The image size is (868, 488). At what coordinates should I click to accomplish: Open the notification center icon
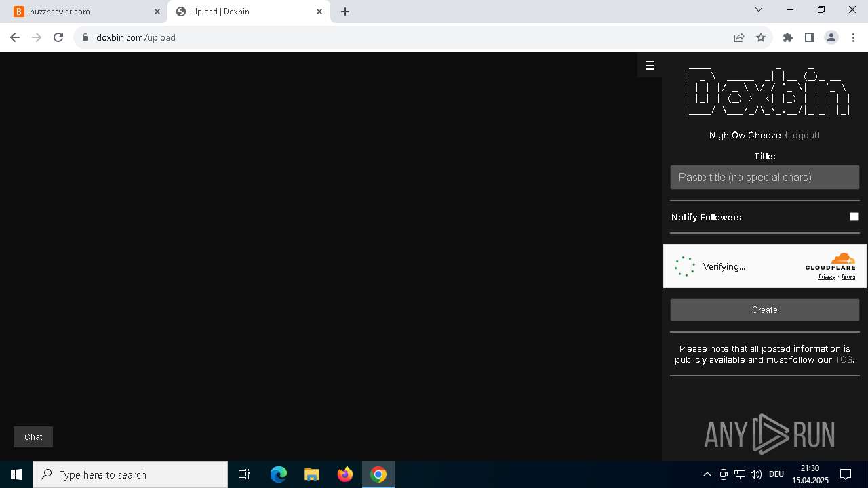[846, 474]
